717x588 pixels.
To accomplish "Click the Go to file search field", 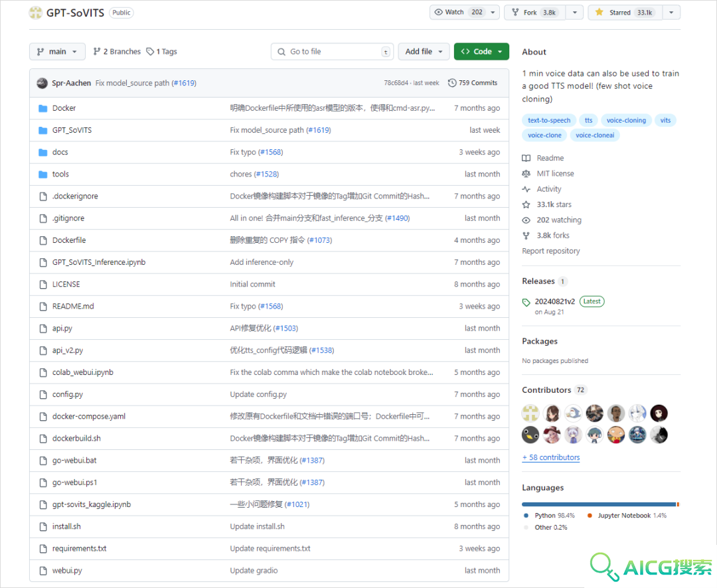I will coord(333,52).
